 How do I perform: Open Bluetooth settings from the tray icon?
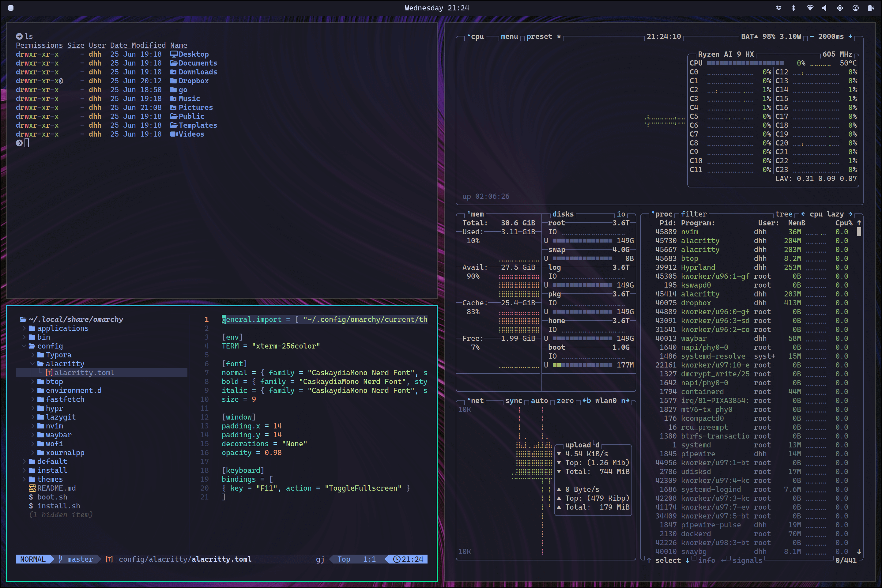coord(793,8)
